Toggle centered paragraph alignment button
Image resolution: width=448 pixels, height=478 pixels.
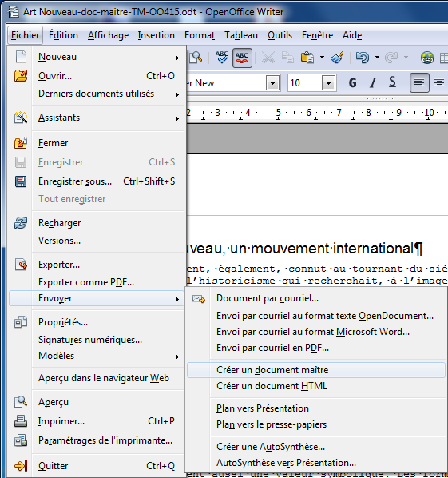439,82
